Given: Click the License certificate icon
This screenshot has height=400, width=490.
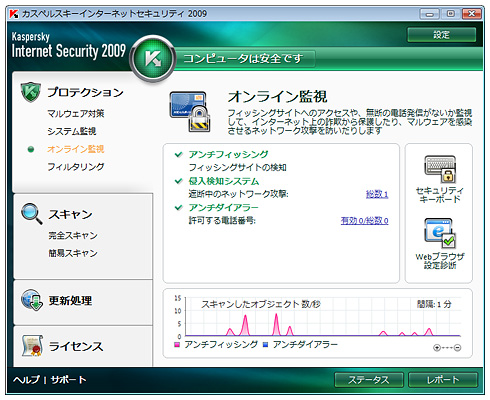Looking at the screenshot, I should tap(32, 346).
